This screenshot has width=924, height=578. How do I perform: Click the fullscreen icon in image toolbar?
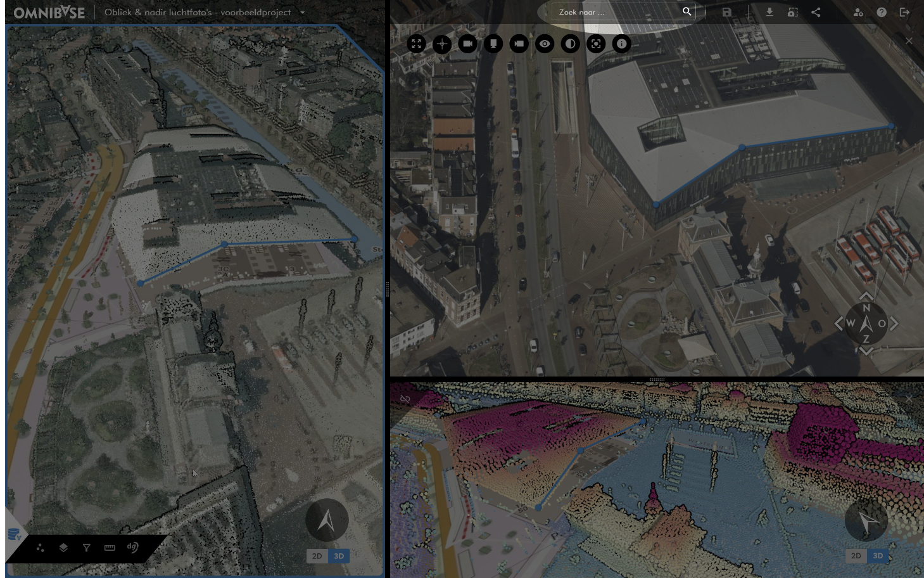tap(416, 44)
